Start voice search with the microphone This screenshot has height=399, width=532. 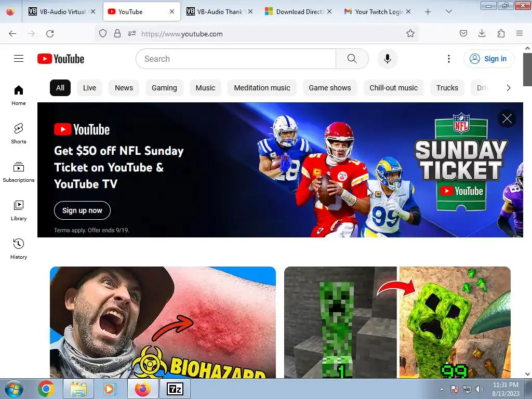[387, 59]
